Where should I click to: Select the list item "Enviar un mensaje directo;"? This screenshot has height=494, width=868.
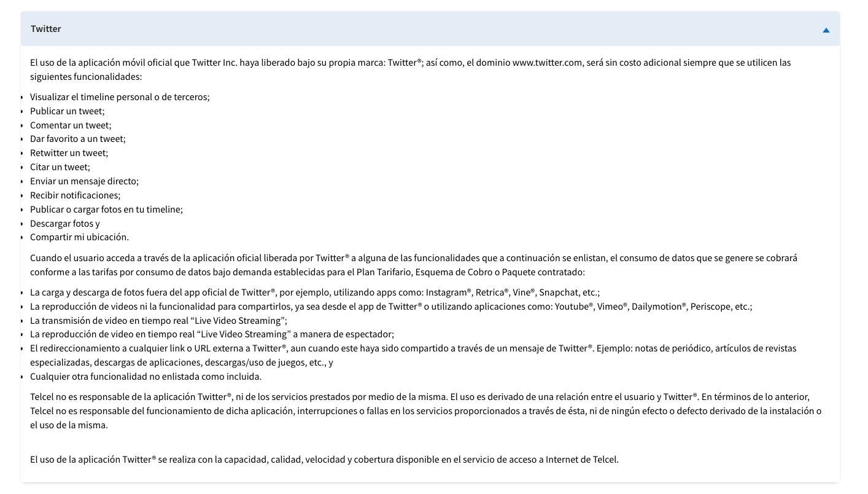pyautogui.click(x=85, y=181)
